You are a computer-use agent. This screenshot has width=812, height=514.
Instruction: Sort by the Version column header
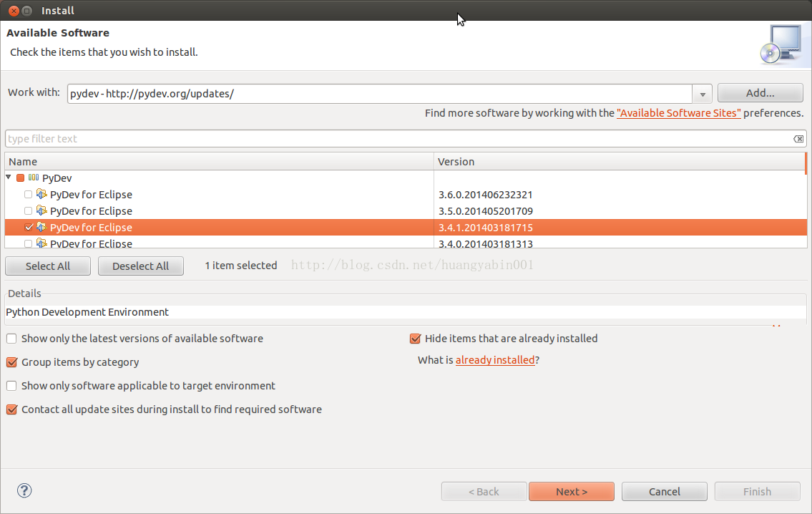coord(620,162)
